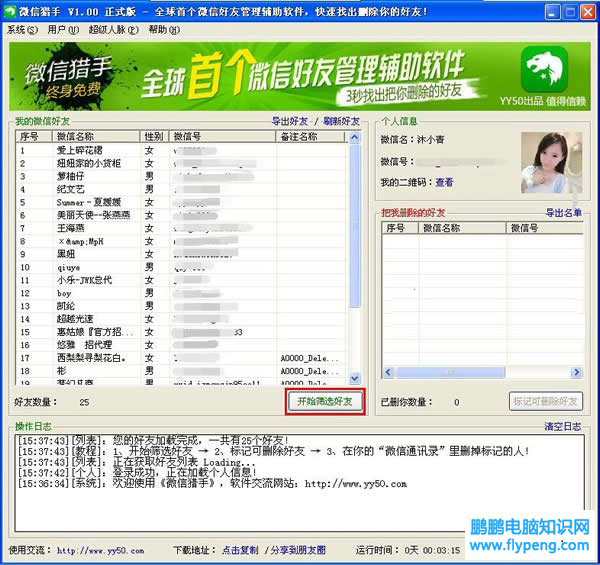Click the deleted-friends list left scroll arrow
This screenshot has width=600, height=565.
pos(388,372)
